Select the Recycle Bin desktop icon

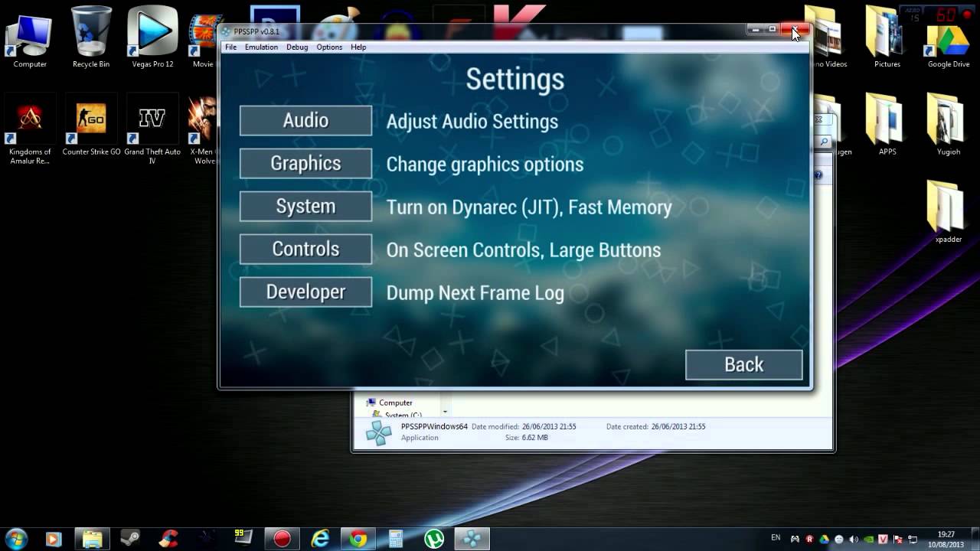coord(91,38)
